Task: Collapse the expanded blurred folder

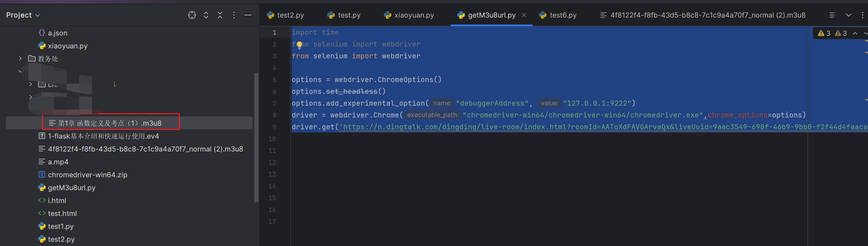Action: [x=20, y=71]
